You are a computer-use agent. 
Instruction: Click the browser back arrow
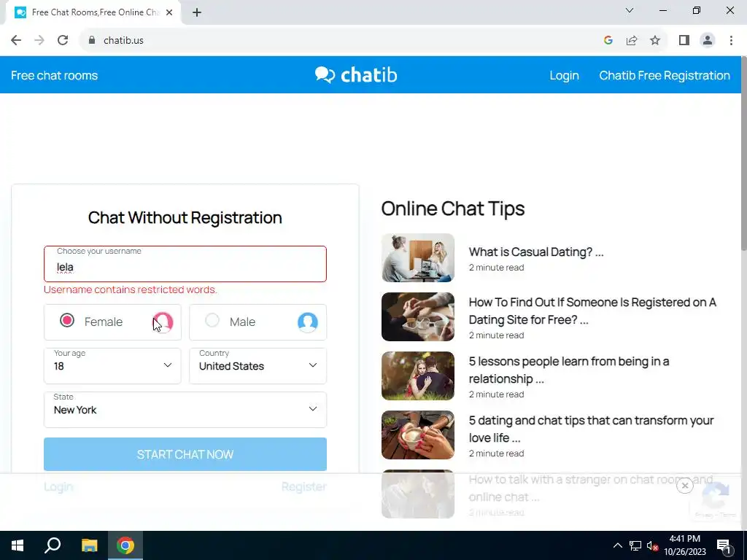click(x=16, y=41)
